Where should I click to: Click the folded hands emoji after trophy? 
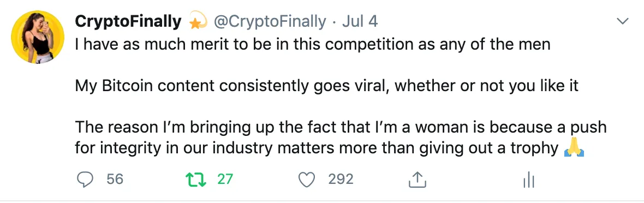click(x=574, y=148)
